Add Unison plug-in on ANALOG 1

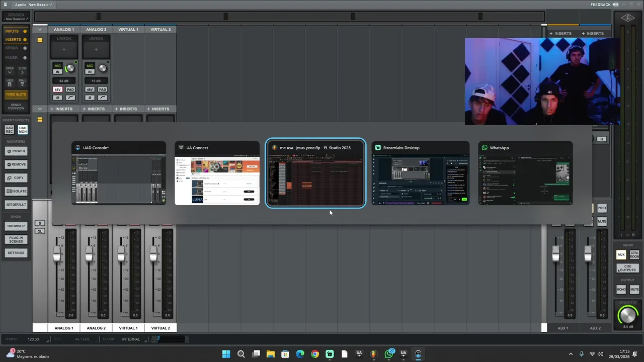point(64,49)
